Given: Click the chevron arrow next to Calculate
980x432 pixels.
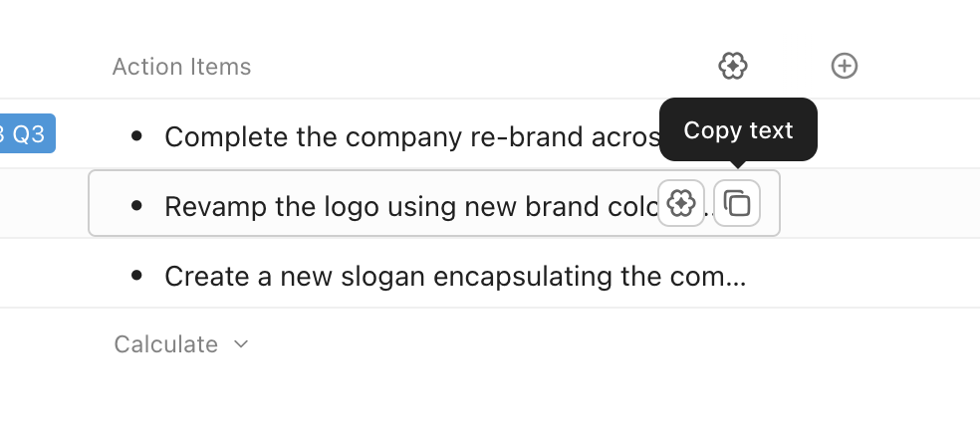Looking at the screenshot, I should [241, 344].
